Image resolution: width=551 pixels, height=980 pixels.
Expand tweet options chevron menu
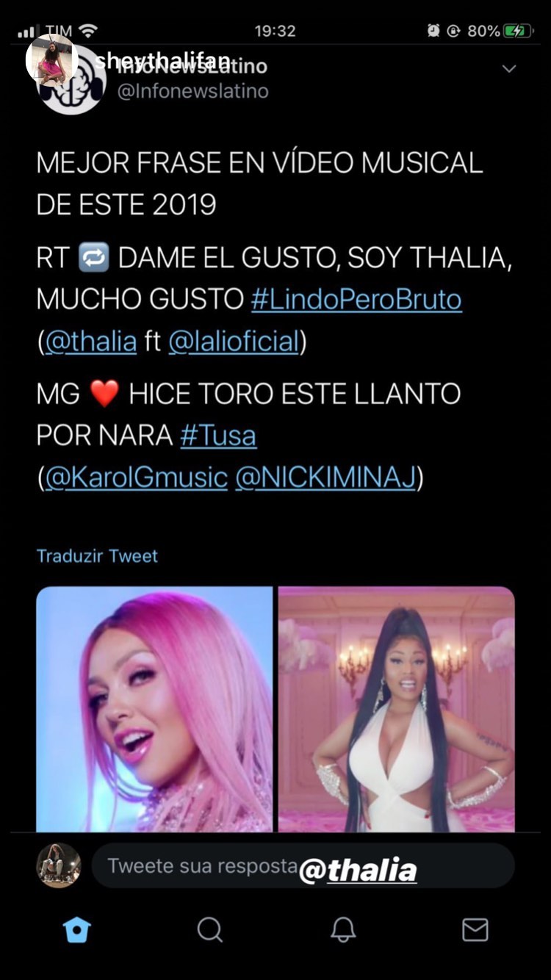point(508,68)
